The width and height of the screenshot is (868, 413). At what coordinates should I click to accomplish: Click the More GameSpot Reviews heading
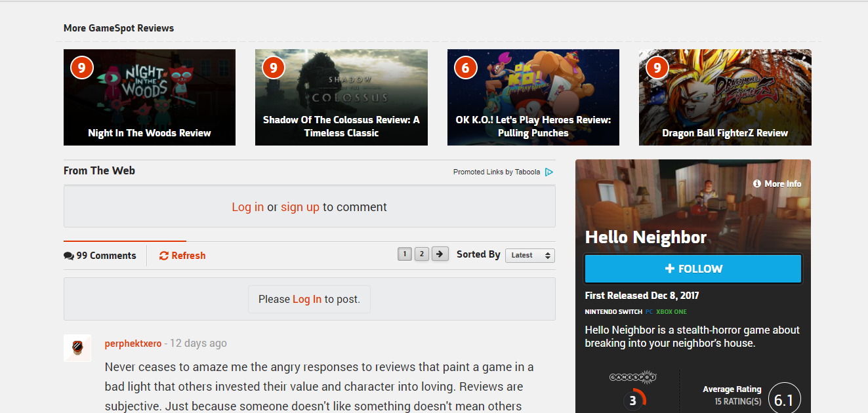pos(119,28)
